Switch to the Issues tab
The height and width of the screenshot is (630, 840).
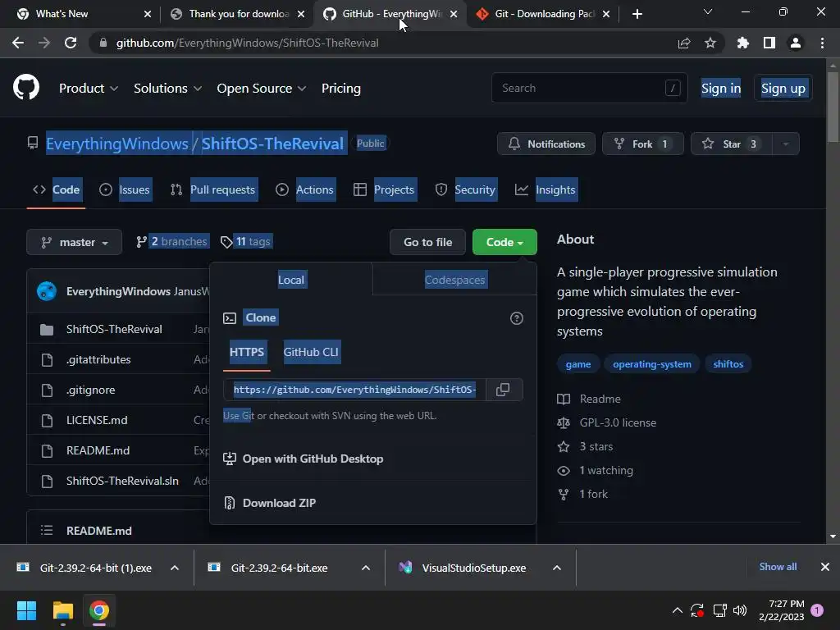pyautogui.click(x=125, y=189)
